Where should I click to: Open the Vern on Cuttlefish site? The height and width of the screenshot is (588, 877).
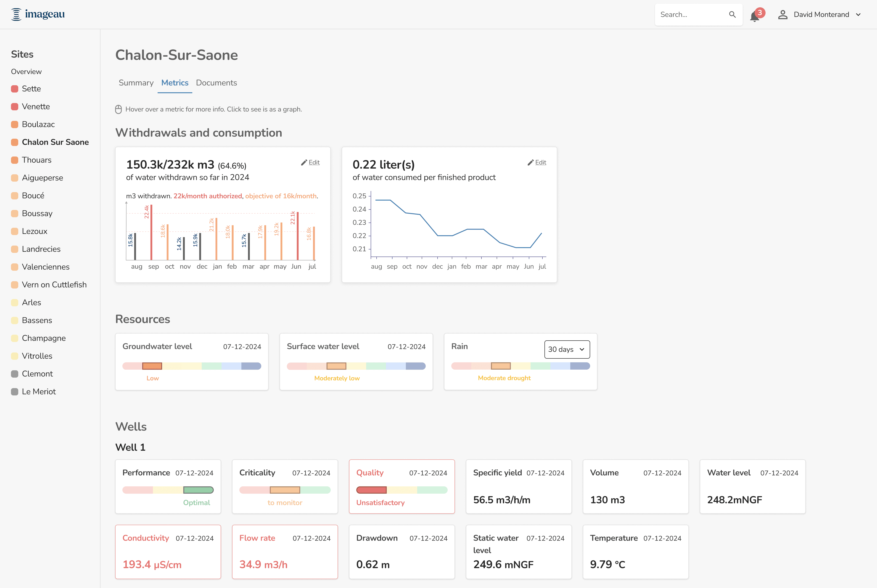pyautogui.click(x=54, y=285)
